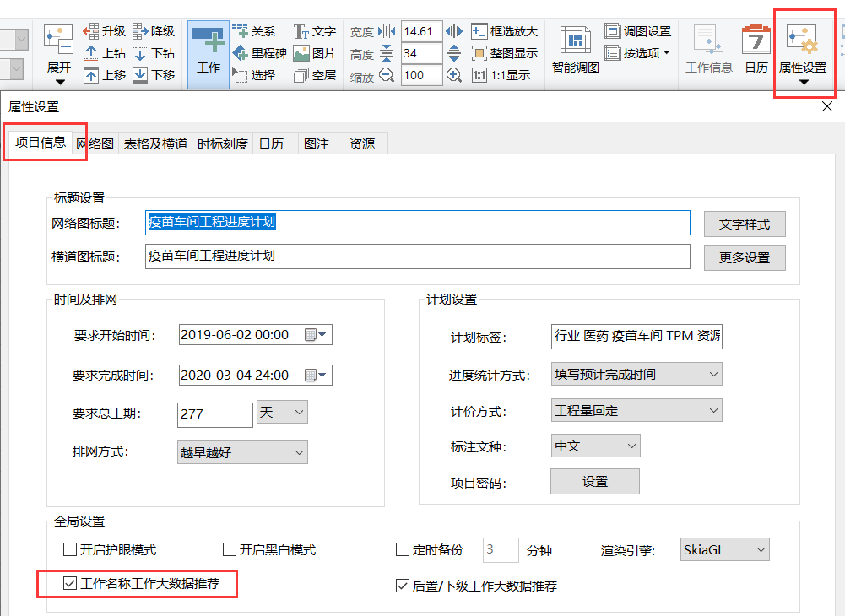
Task: Move task down with 下移 icon
Action: [154, 75]
